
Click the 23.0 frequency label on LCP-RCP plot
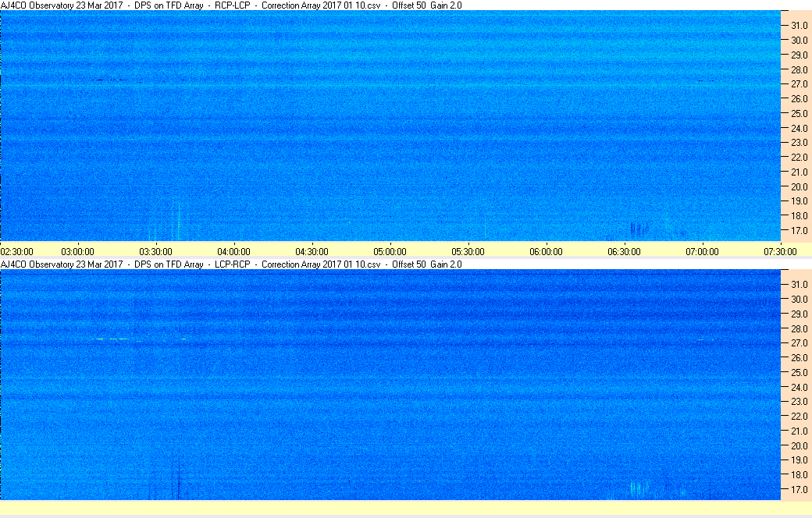pos(799,401)
